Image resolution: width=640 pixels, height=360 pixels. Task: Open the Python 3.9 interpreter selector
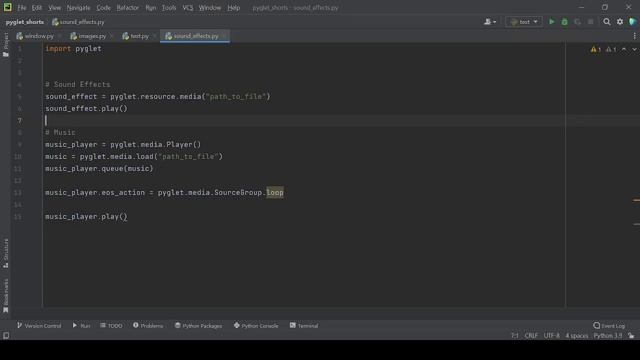pos(608,336)
